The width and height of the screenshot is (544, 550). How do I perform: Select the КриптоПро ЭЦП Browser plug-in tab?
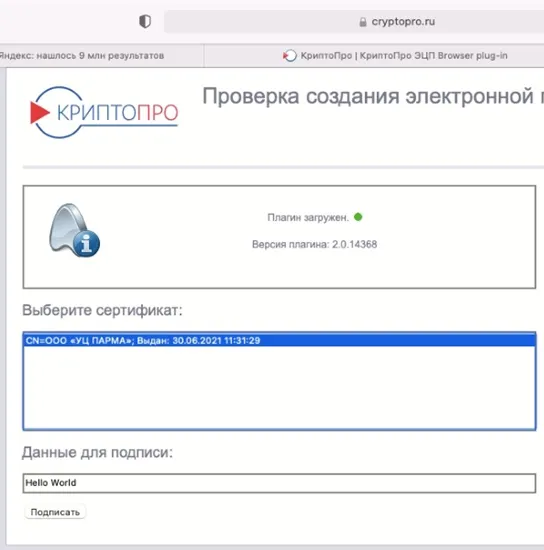(374, 55)
